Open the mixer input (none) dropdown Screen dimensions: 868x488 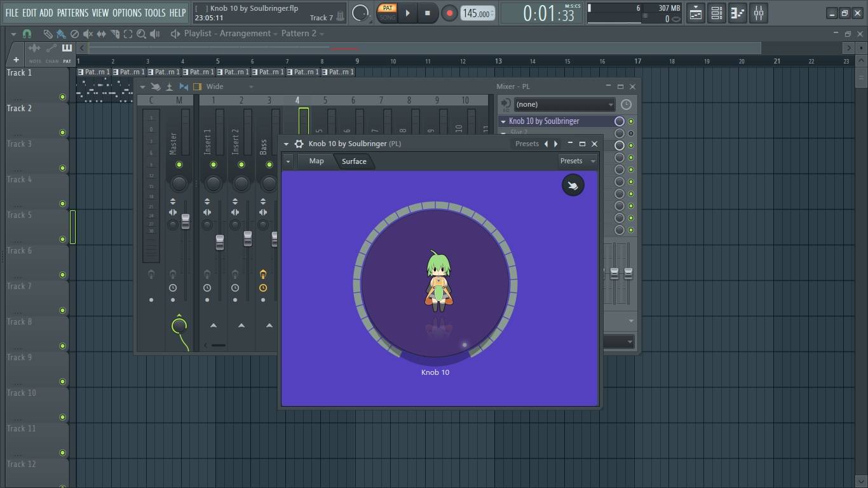coord(564,104)
